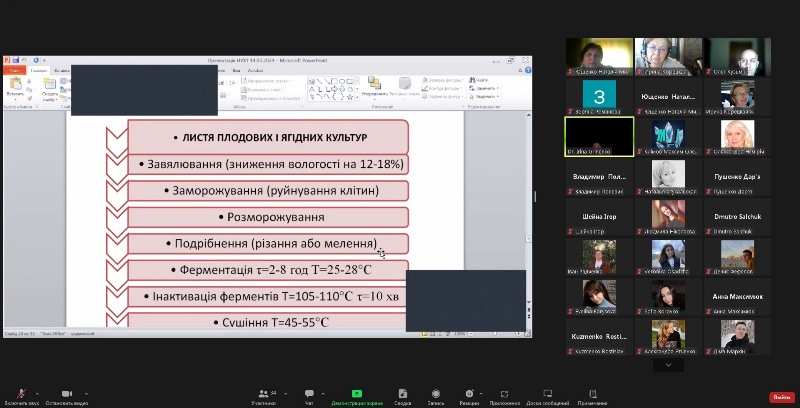Click the red Leave meeting button

pyautogui.click(x=782, y=397)
